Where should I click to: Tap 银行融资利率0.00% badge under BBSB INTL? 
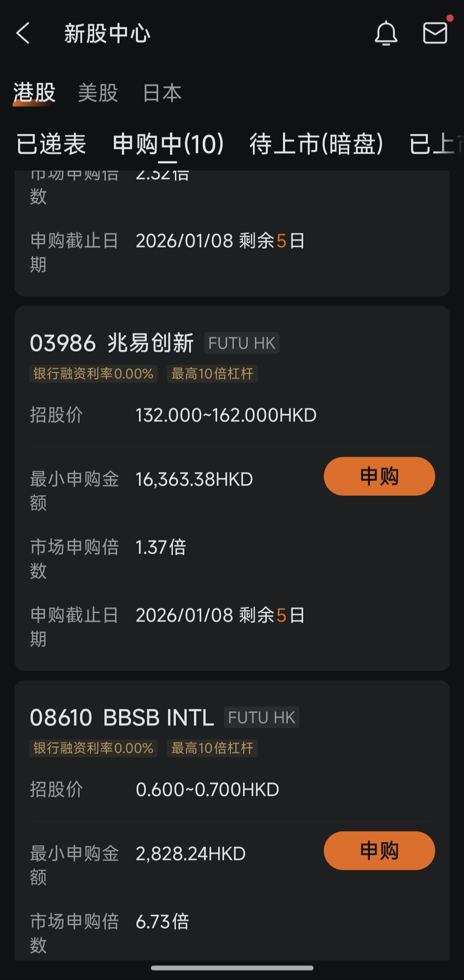coord(93,748)
